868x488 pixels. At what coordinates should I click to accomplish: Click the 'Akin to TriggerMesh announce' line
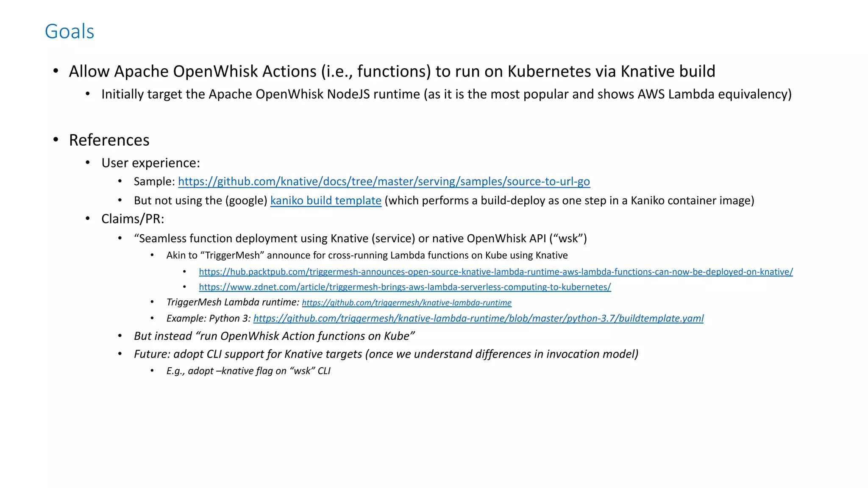click(x=367, y=255)
